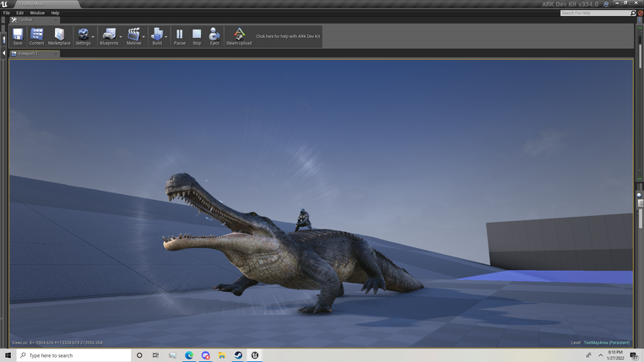Click the ViewLoc coordinates text
The width and height of the screenshot is (644, 362).
pos(57,343)
